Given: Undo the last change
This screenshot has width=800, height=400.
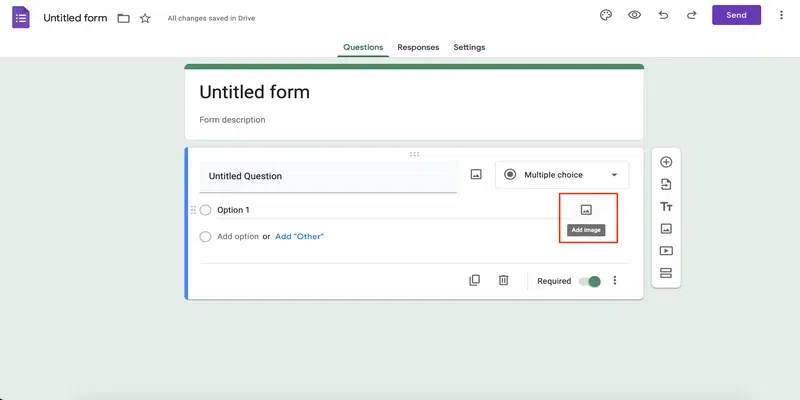Looking at the screenshot, I should tap(663, 15).
